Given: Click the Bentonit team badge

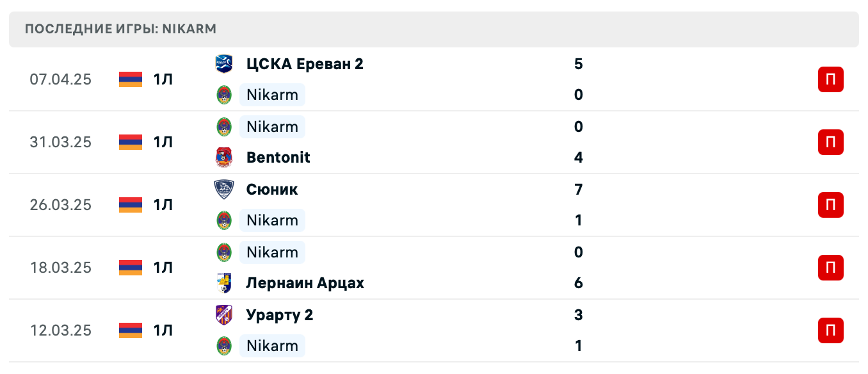Looking at the screenshot, I should coord(225,157).
